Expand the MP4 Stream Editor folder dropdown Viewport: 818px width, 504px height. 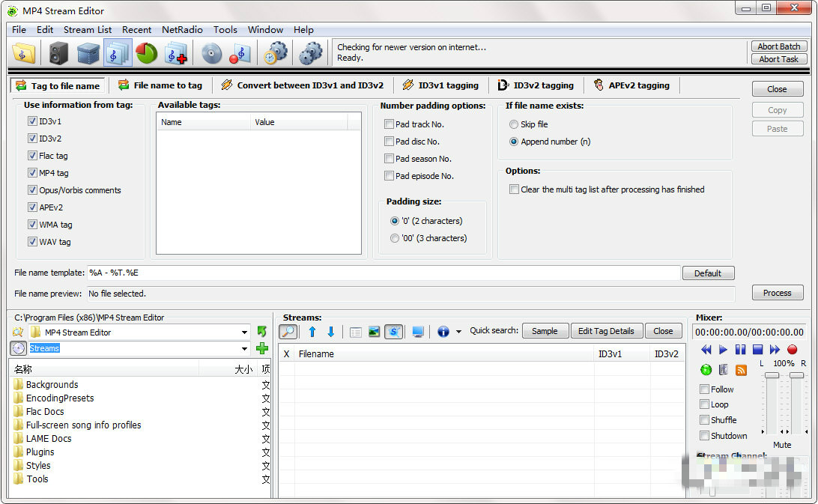[x=244, y=331]
